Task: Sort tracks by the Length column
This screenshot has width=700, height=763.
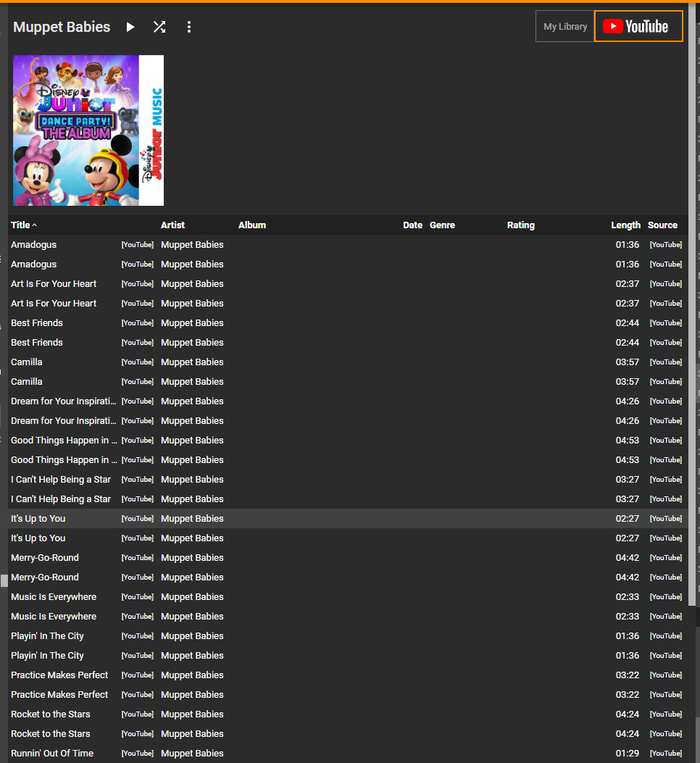Action: pyautogui.click(x=625, y=225)
